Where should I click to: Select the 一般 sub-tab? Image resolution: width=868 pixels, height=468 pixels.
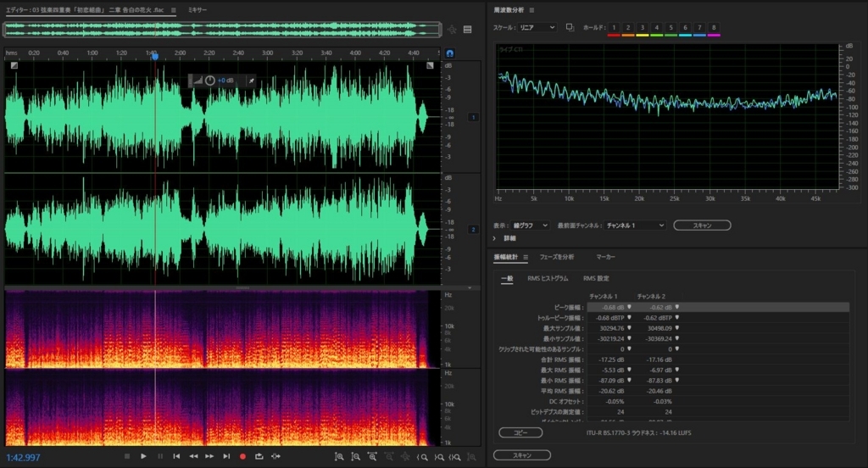click(507, 279)
